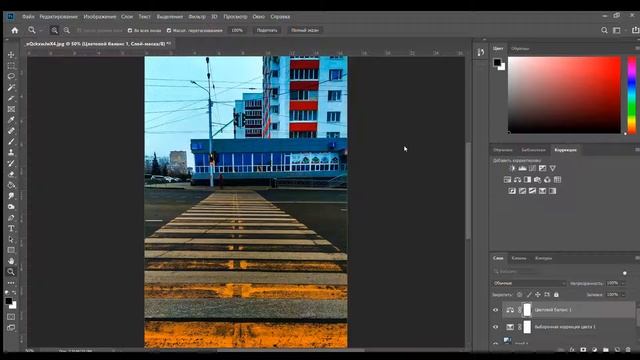Select the Eyedropper tool
The image size is (640, 360).
(x=11, y=120)
